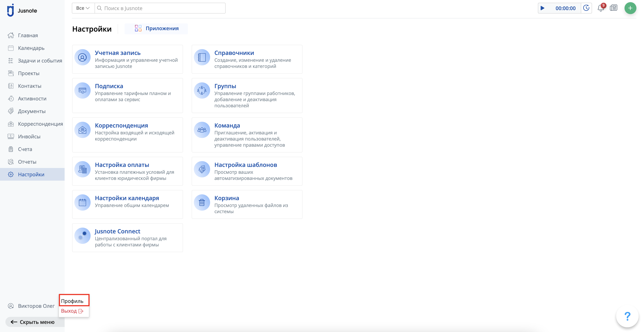Screen dimensions: 644x332
Task: Click the Корреспонденция settings card envelope icon
Action: click(82, 130)
